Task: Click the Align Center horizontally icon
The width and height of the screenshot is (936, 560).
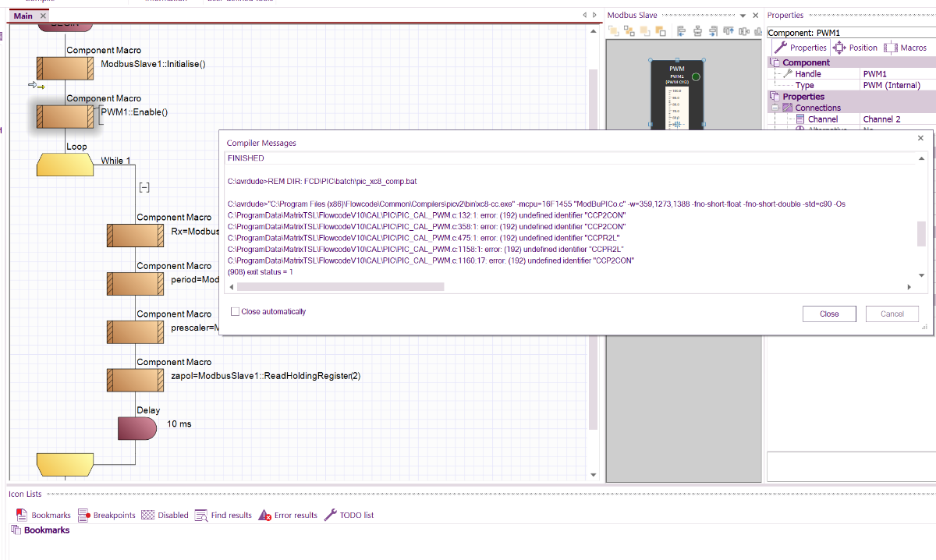Action: coord(697,31)
